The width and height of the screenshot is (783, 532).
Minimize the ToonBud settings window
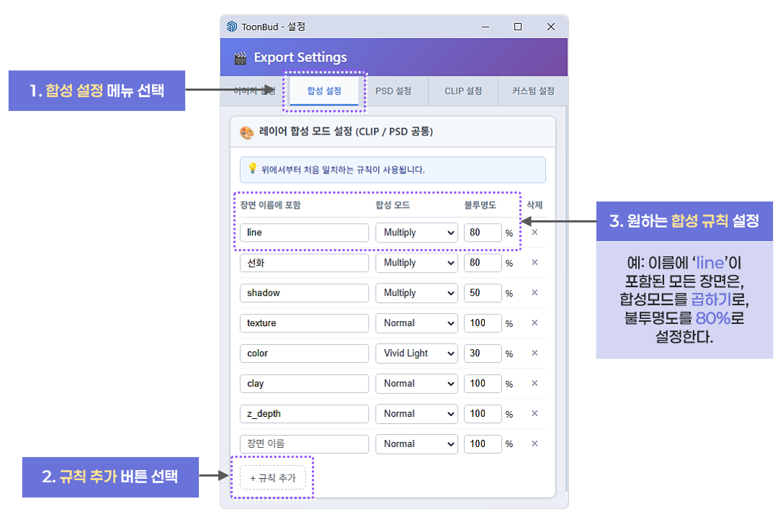click(486, 27)
